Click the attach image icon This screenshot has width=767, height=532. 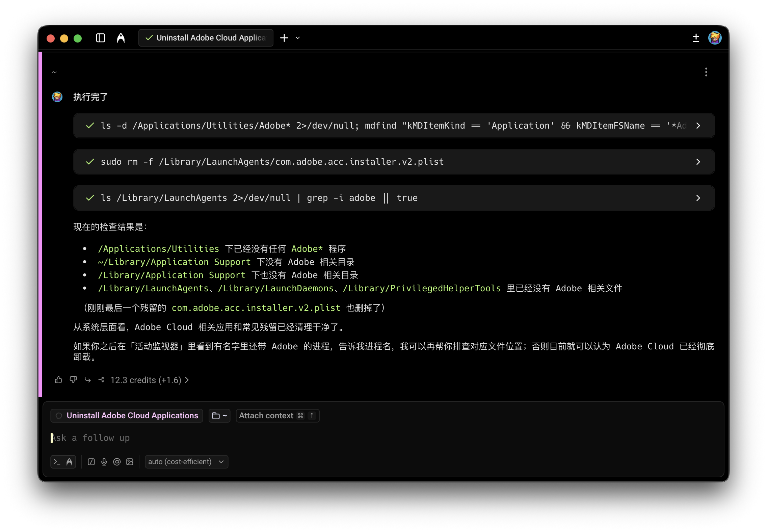click(130, 461)
